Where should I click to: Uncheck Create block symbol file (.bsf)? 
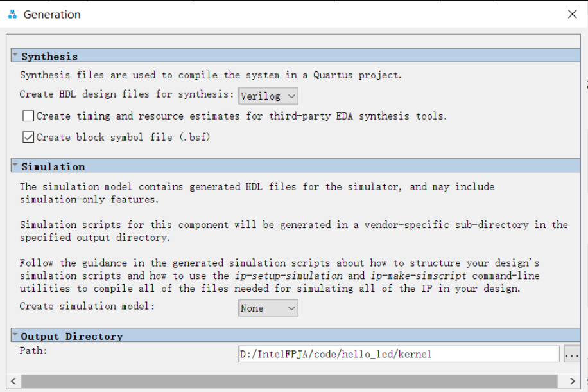(28, 137)
